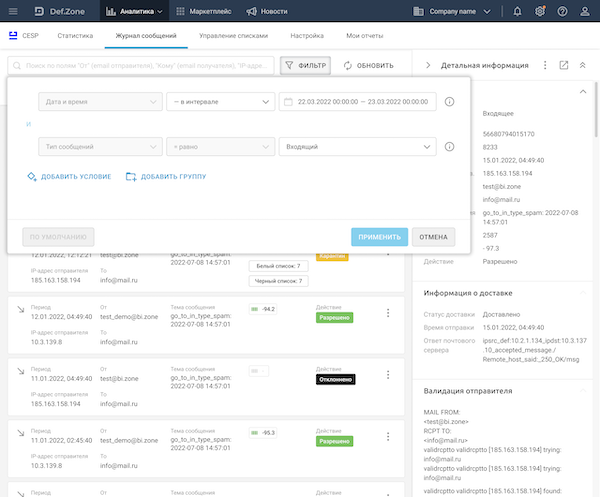
Task: Open the Тип сообщений field dropdown
Action: coord(100,147)
